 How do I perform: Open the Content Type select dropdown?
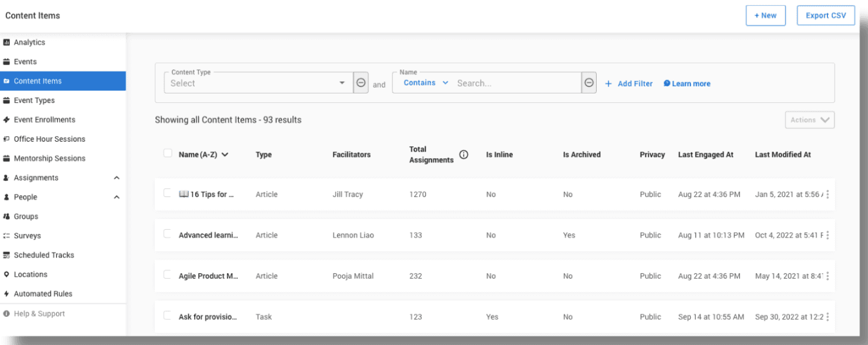click(258, 83)
